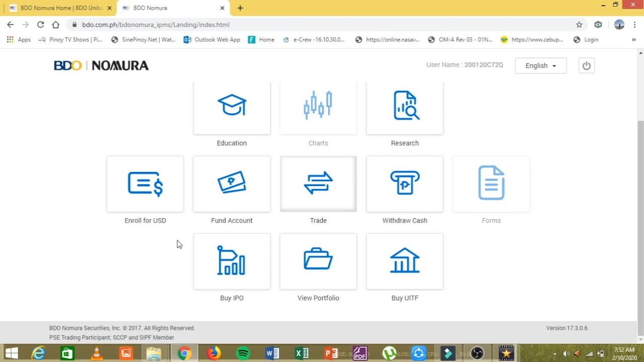Click the BDO Nomura logo
The image size is (644, 362).
click(101, 66)
